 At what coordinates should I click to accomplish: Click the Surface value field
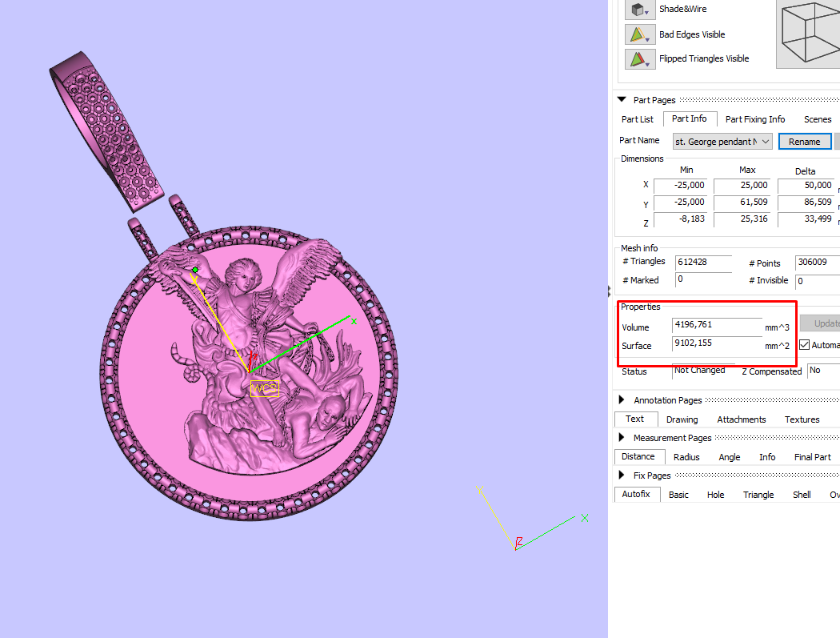(717, 343)
